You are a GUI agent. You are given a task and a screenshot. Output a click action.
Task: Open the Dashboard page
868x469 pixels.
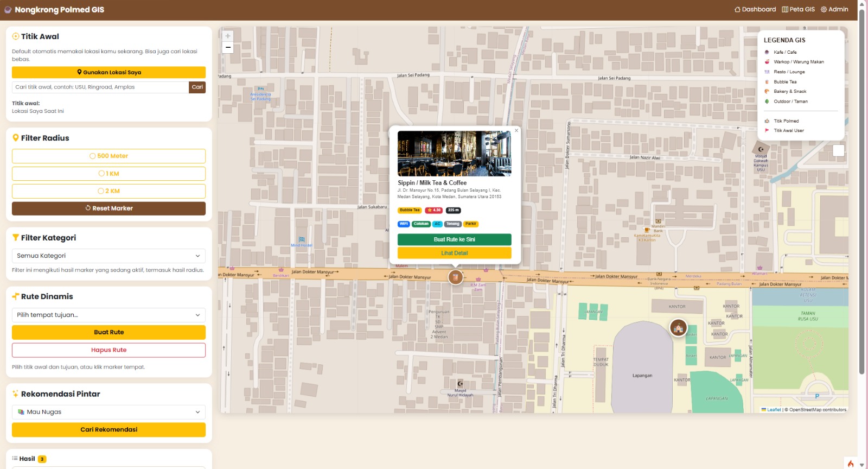pos(755,9)
